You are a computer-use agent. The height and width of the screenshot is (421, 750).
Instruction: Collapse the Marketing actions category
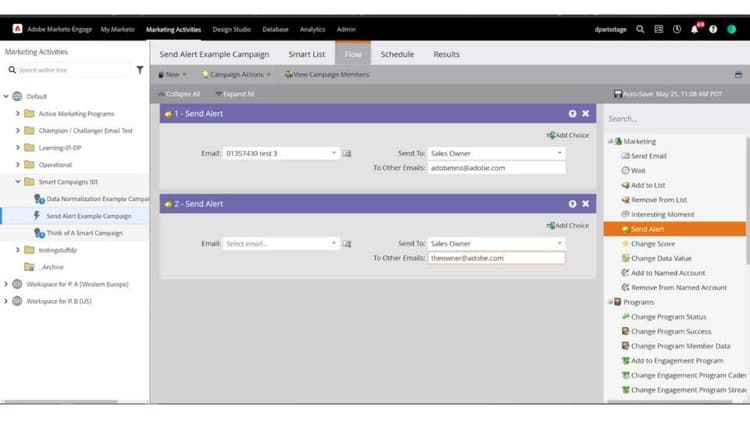point(610,141)
